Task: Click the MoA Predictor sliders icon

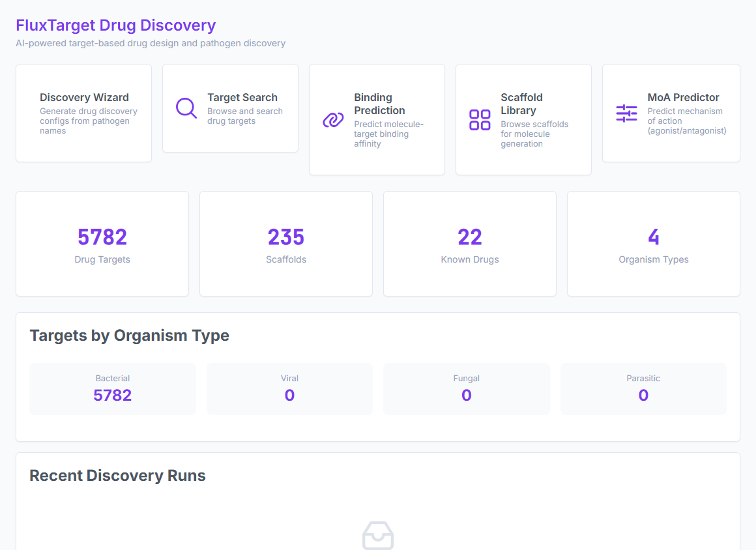Action: click(627, 113)
